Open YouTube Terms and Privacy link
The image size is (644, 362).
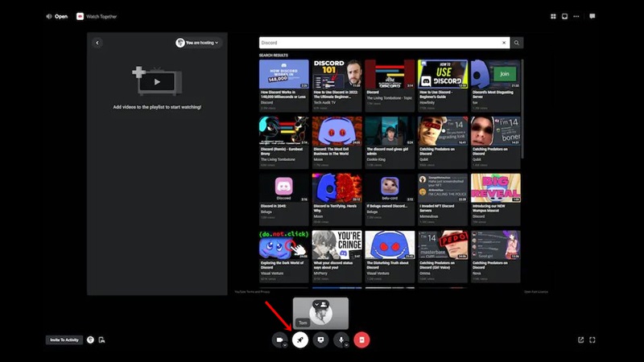click(x=252, y=292)
